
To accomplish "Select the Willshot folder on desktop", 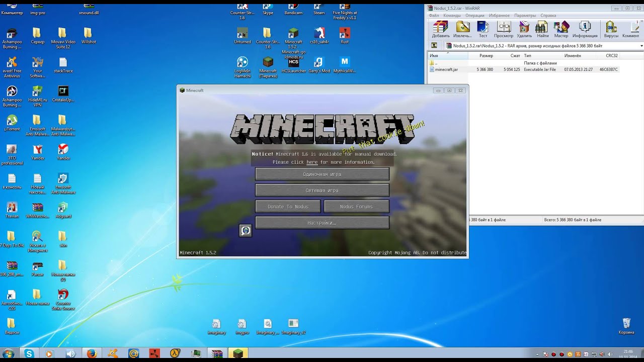I will (89, 36).
